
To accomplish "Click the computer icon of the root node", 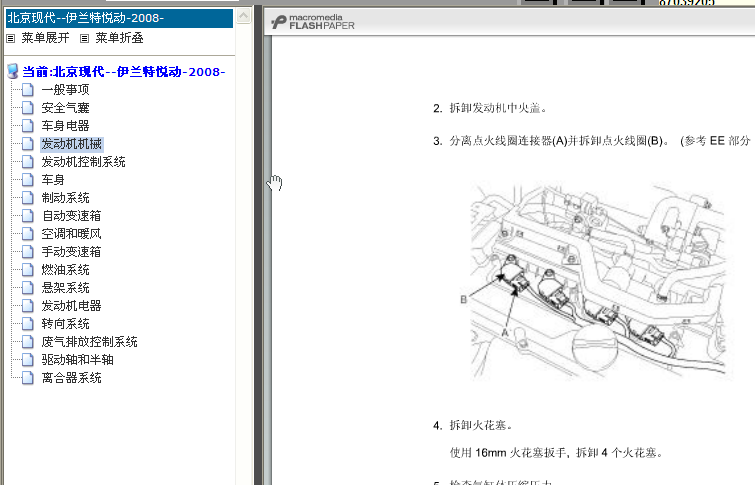I will [13, 71].
